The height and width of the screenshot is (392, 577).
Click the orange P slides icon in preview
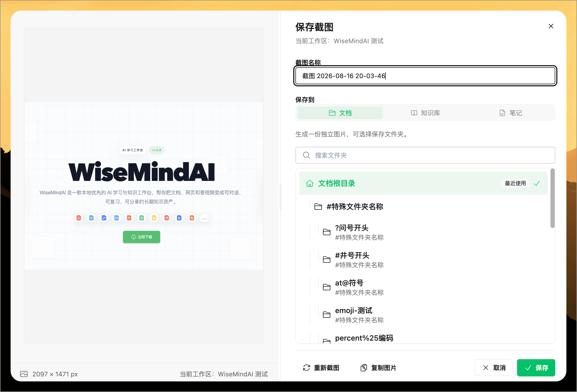[129, 218]
